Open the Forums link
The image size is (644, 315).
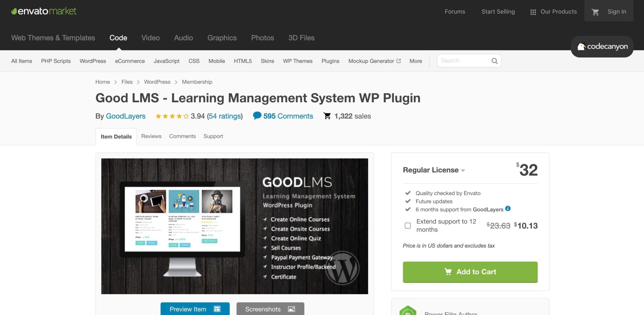click(455, 12)
